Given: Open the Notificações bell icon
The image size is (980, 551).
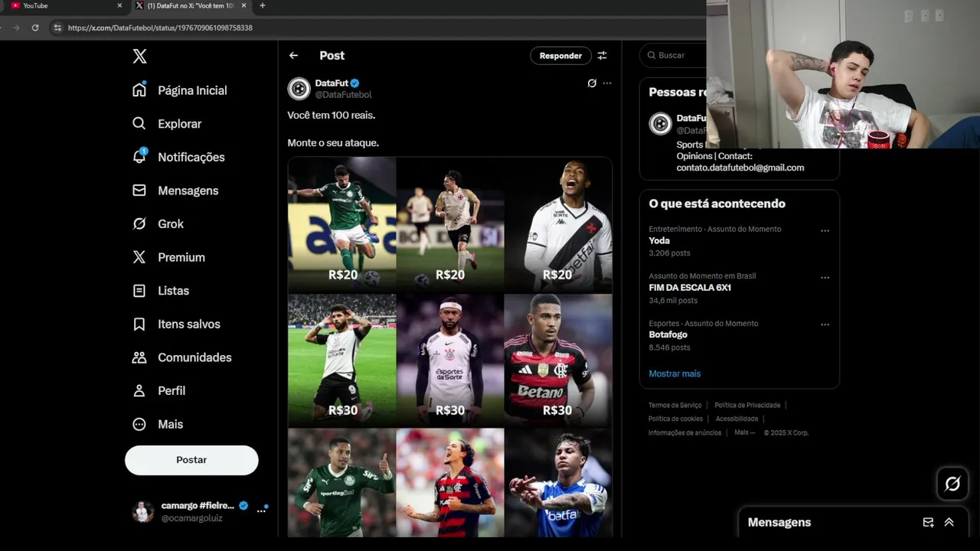Looking at the screenshot, I should coord(139,156).
